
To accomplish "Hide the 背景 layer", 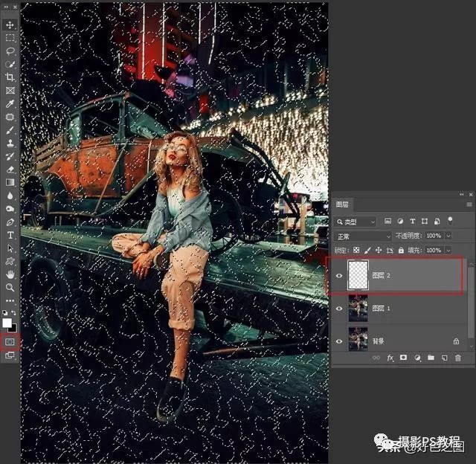I will click(x=339, y=341).
